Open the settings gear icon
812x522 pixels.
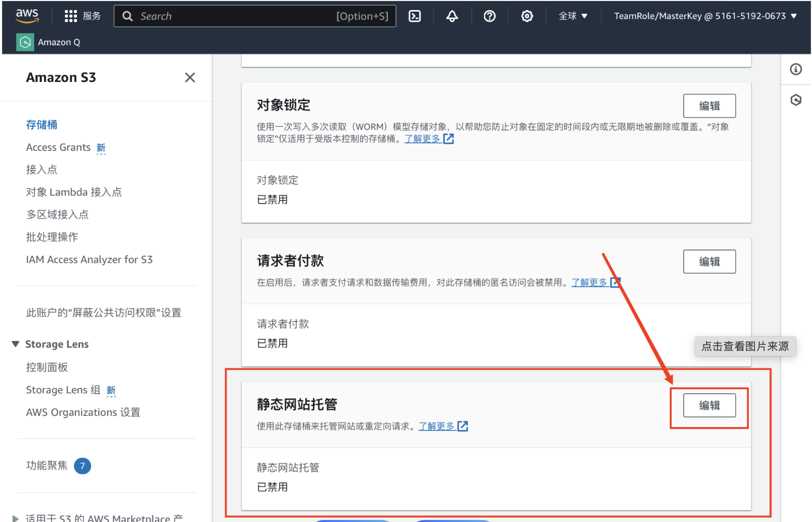(527, 16)
